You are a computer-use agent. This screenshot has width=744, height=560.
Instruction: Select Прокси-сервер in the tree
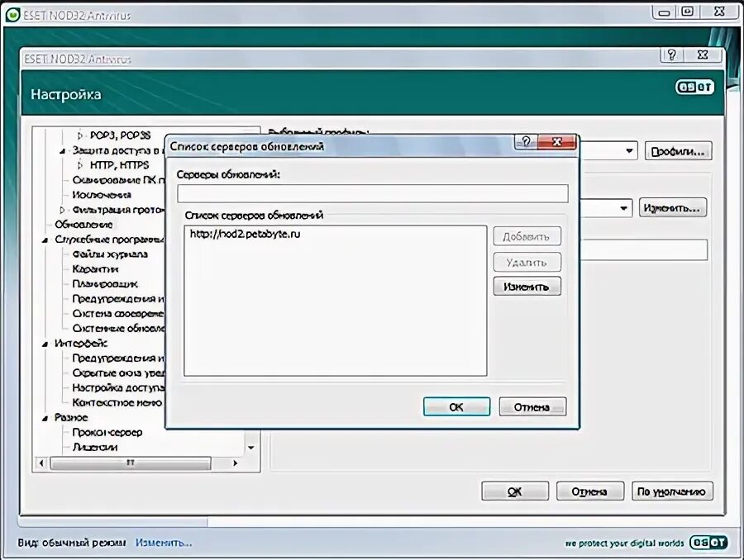point(107,433)
